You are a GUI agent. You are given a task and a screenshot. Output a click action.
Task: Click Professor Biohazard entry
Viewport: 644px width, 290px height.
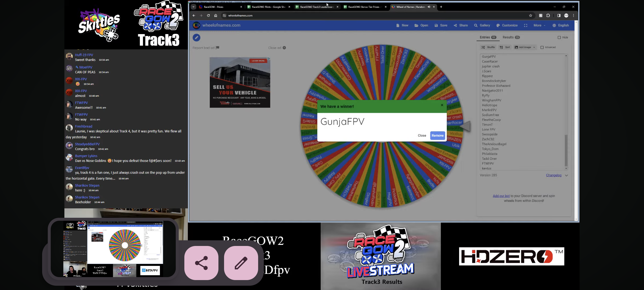(496, 86)
